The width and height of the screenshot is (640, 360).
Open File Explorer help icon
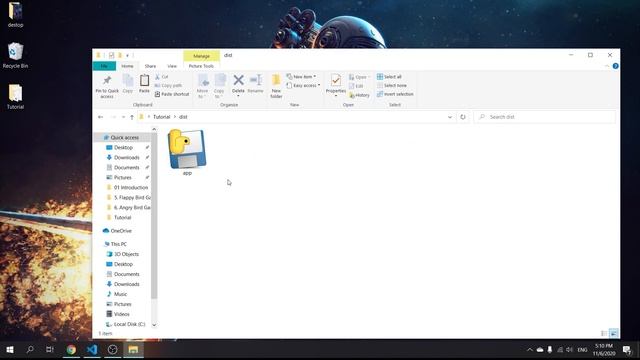point(616,66)
